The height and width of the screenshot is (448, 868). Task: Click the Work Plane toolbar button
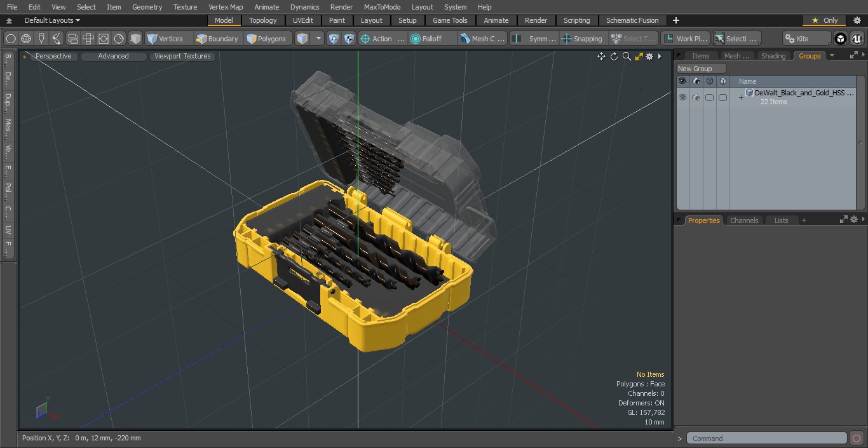click(x=685, y=39)
